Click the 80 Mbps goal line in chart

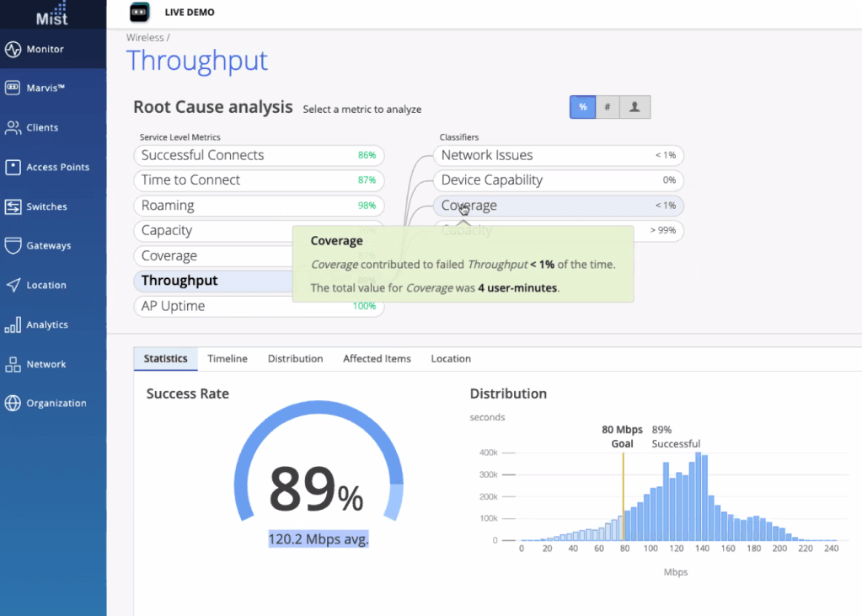coord(623,497)
